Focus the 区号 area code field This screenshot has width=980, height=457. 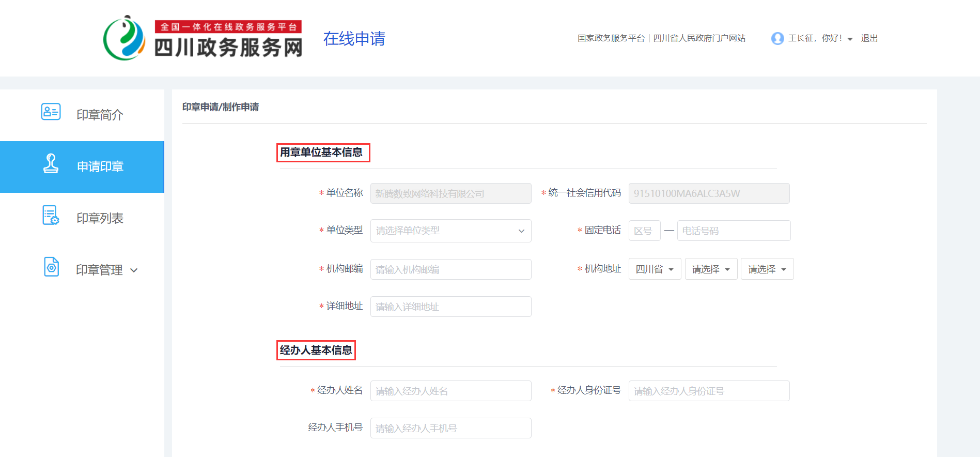tap(644, 231)
